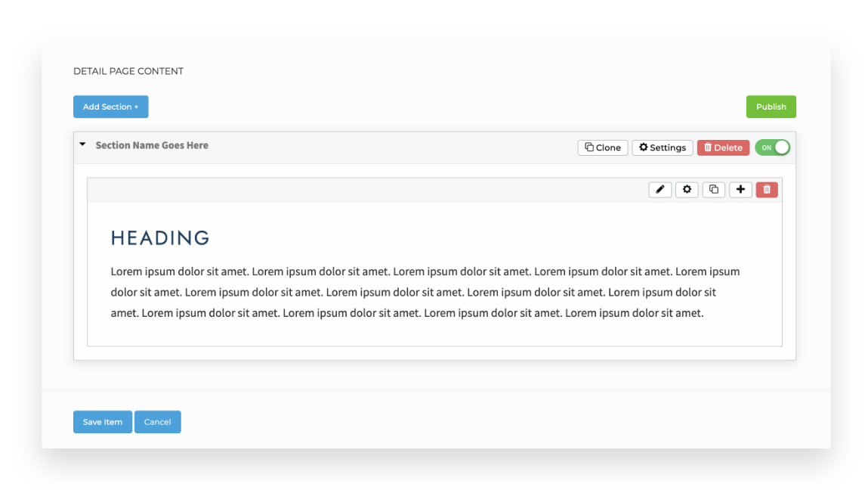Select the Section Name Goes Here header

(x=151, y=145)
